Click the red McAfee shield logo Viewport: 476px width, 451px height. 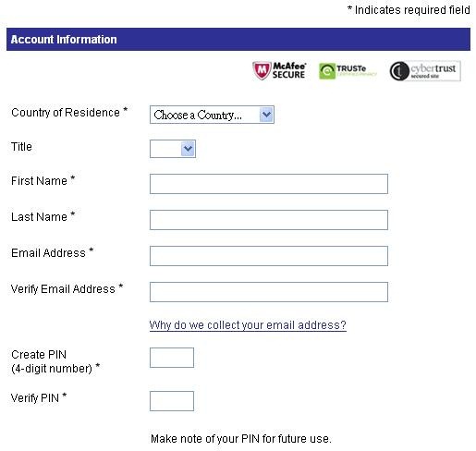262,70
